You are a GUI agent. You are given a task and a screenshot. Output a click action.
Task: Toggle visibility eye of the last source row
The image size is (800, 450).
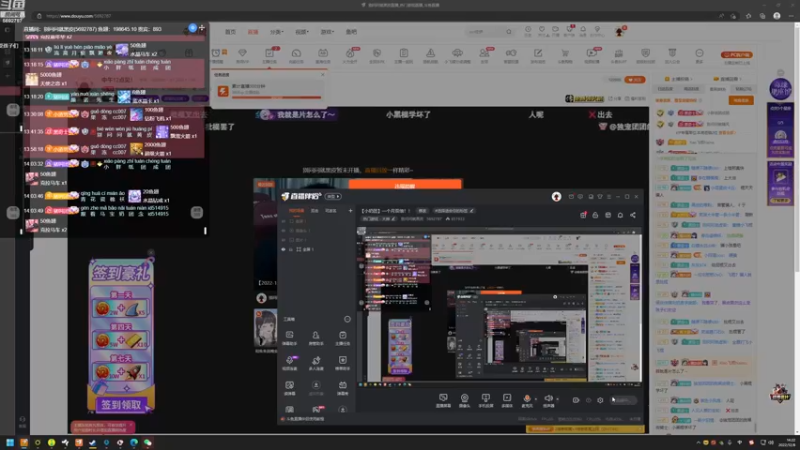[284, 249]
